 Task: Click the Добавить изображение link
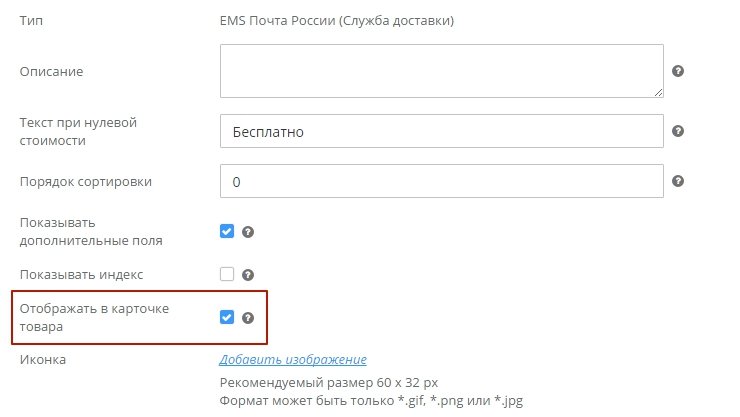click(x=293, y=360)
